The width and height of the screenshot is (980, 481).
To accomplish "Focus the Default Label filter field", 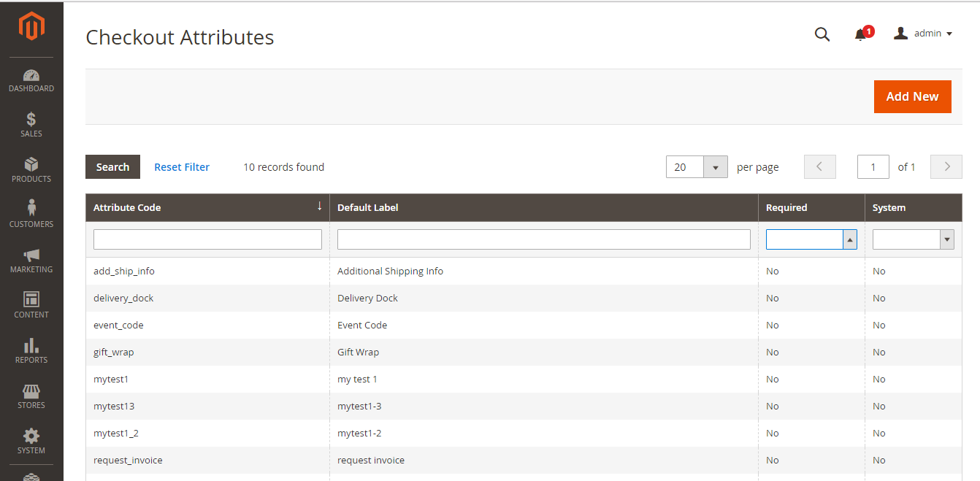I will click(x=543, y=239).
